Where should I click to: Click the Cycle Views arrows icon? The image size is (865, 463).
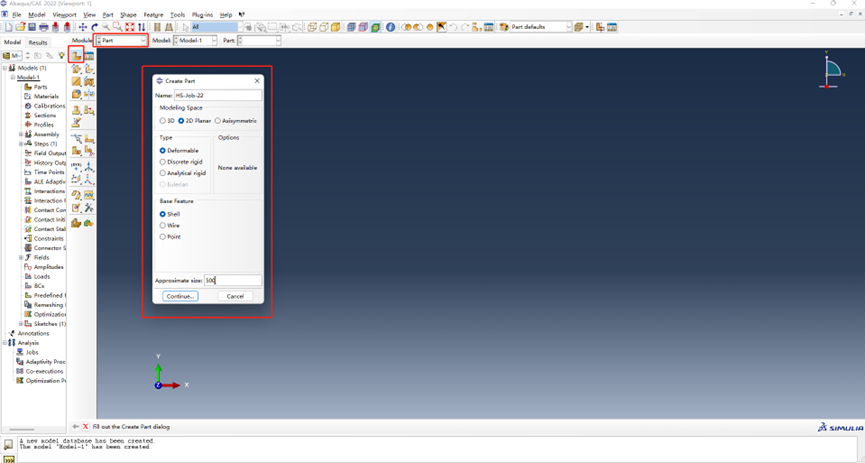point(142,27)
